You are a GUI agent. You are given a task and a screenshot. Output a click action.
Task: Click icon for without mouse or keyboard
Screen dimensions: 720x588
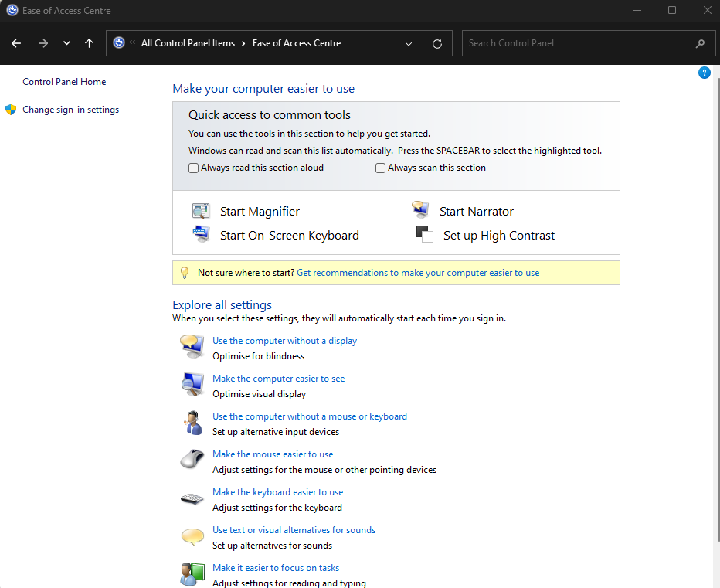point(192,422)
